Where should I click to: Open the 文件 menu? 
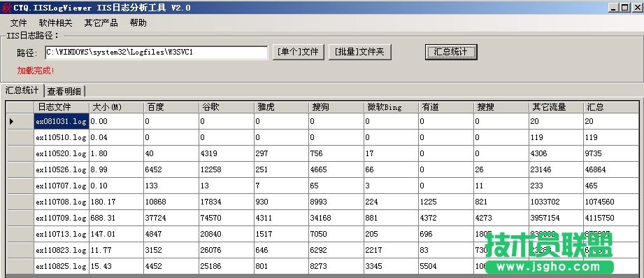(x=18, y=23)
